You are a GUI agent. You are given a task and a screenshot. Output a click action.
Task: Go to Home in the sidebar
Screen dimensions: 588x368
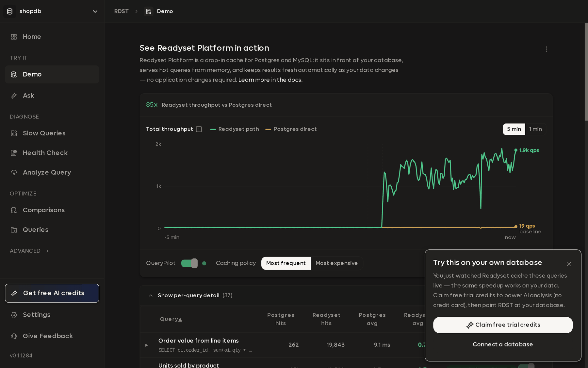pos(52,37)
